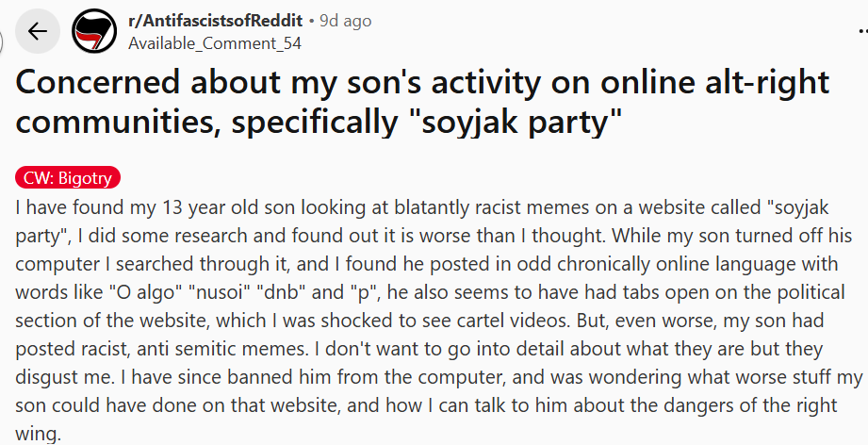Open the r/AntifascistsofReddit subreddit link

215,21
